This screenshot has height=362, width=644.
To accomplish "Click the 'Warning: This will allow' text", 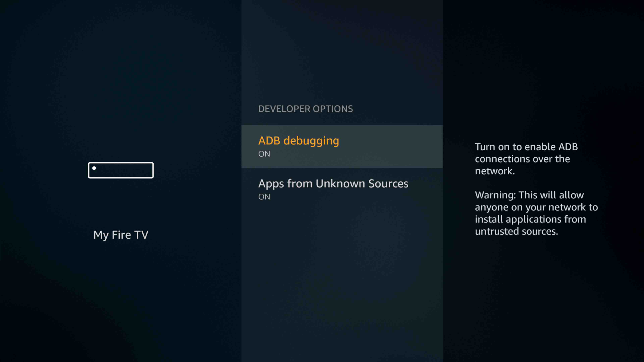I will 536,213.
